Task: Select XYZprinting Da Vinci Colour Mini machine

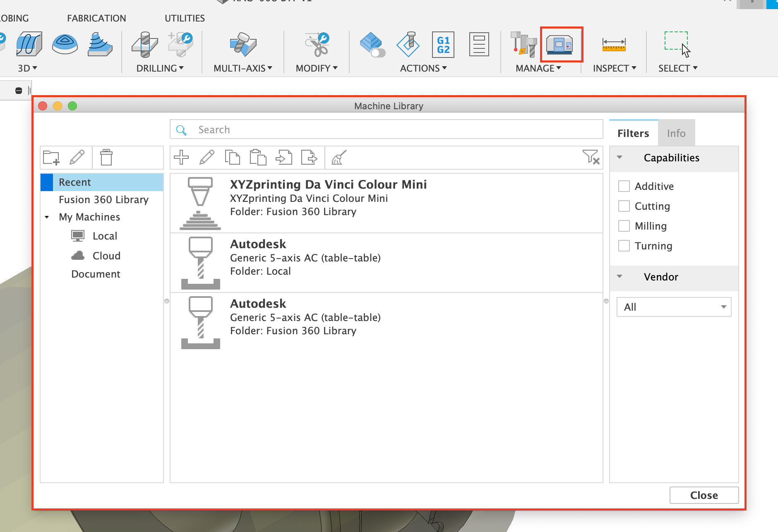Action: coord(387,203)
